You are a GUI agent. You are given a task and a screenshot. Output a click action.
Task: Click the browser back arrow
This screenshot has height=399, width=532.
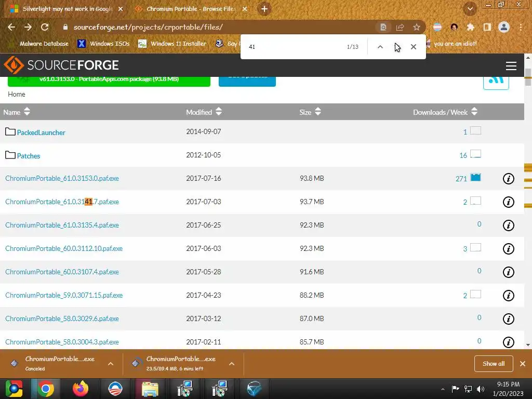tap(11, 27)
